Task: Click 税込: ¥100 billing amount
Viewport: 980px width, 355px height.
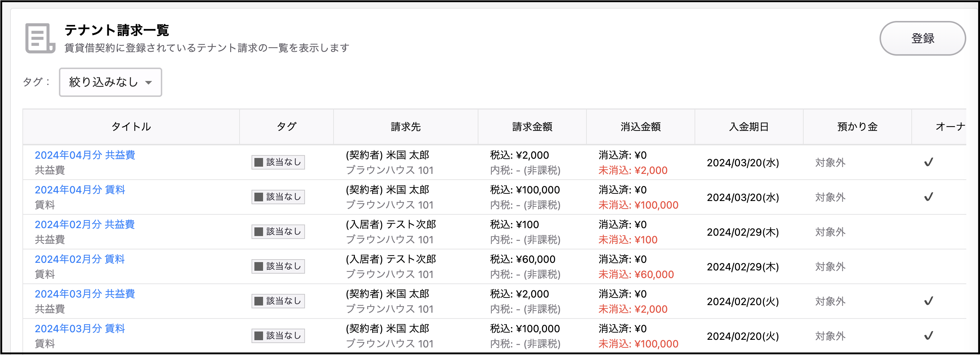Action: point(514,224)
